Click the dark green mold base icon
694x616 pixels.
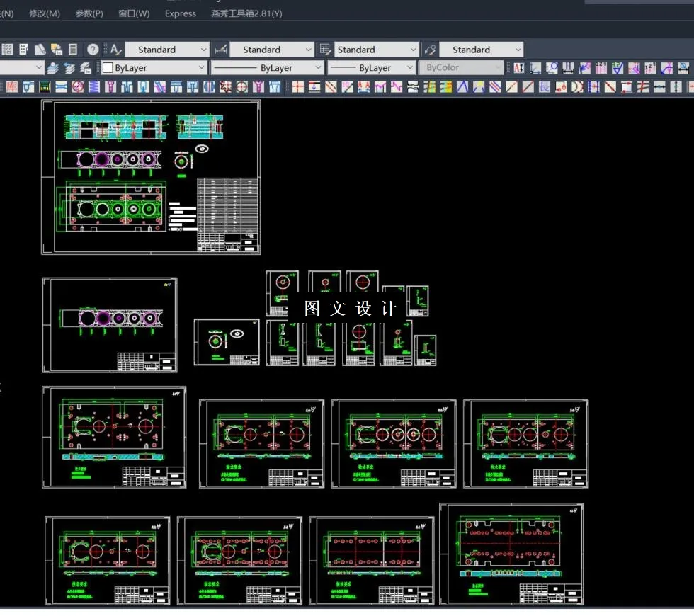point(45,86)
